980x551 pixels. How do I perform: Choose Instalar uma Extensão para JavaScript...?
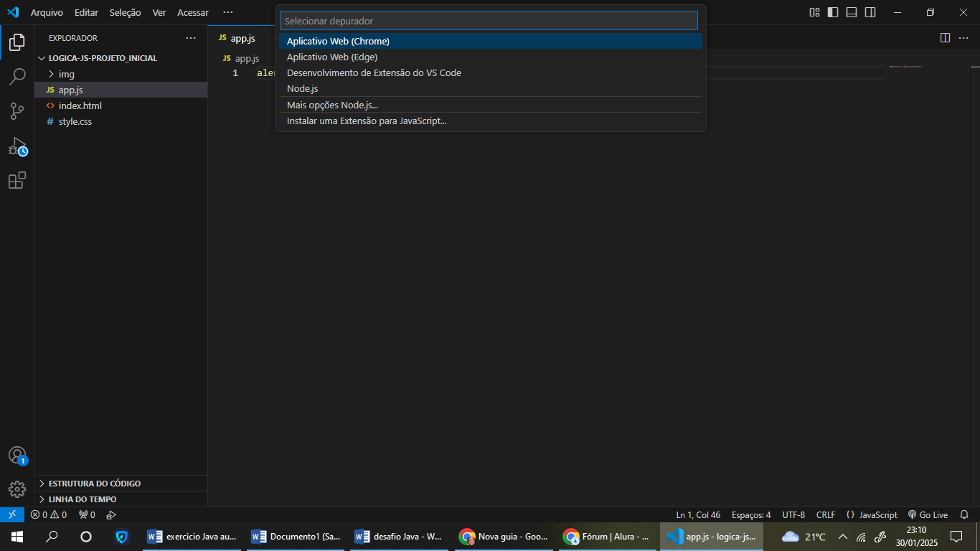tap(491, 121)
